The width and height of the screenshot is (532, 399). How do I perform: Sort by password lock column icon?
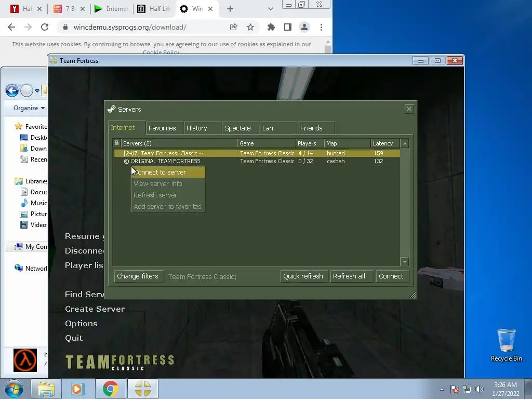(x=117, y=143)
